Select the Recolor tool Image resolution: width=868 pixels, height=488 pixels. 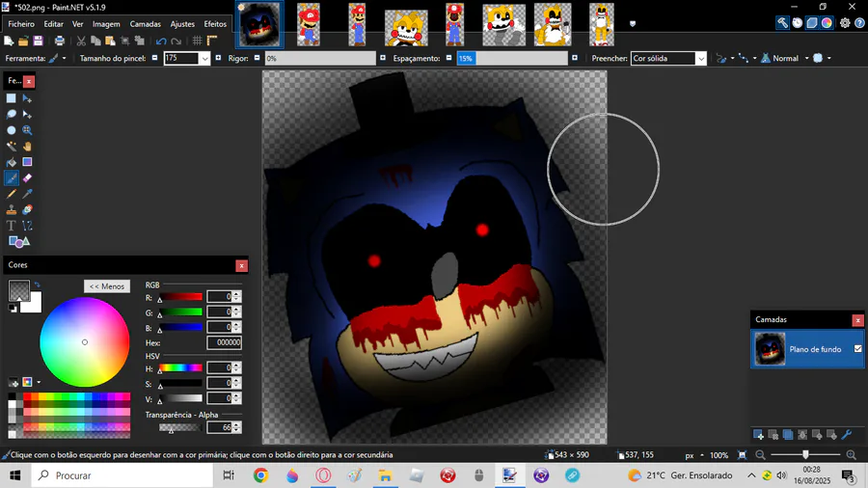[x=27, y=209]
